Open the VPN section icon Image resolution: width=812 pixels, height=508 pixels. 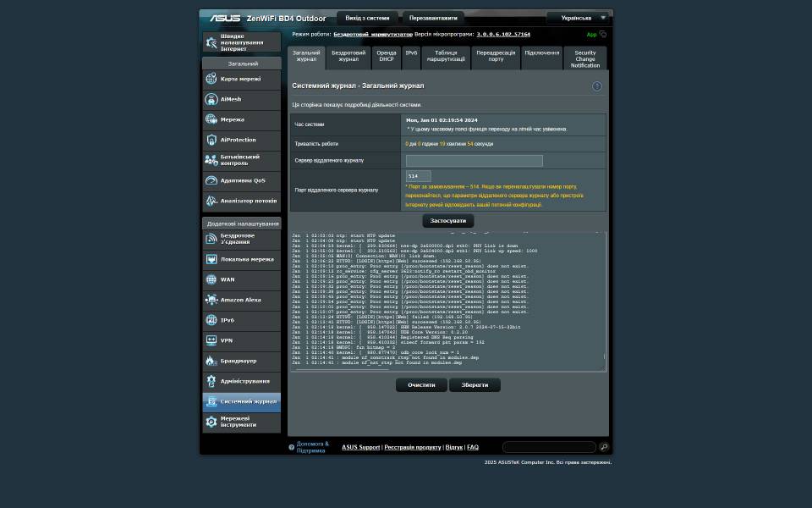(211, 340)
